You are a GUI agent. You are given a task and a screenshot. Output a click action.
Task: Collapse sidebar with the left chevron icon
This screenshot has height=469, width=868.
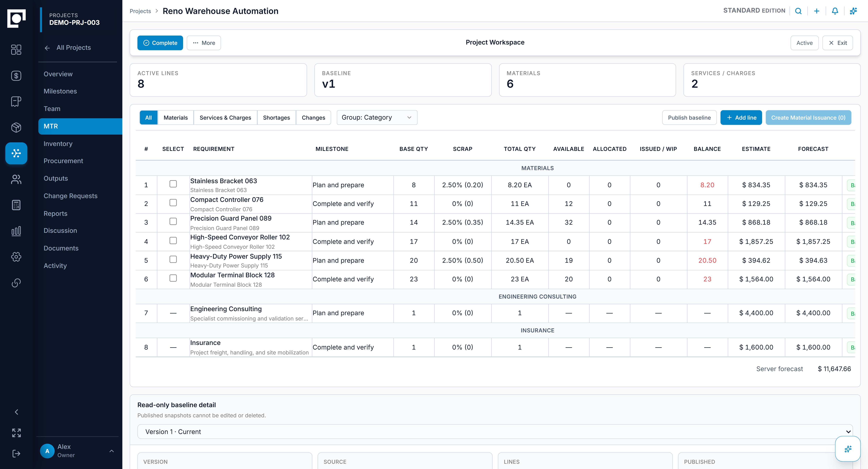[x=16, y=412]
